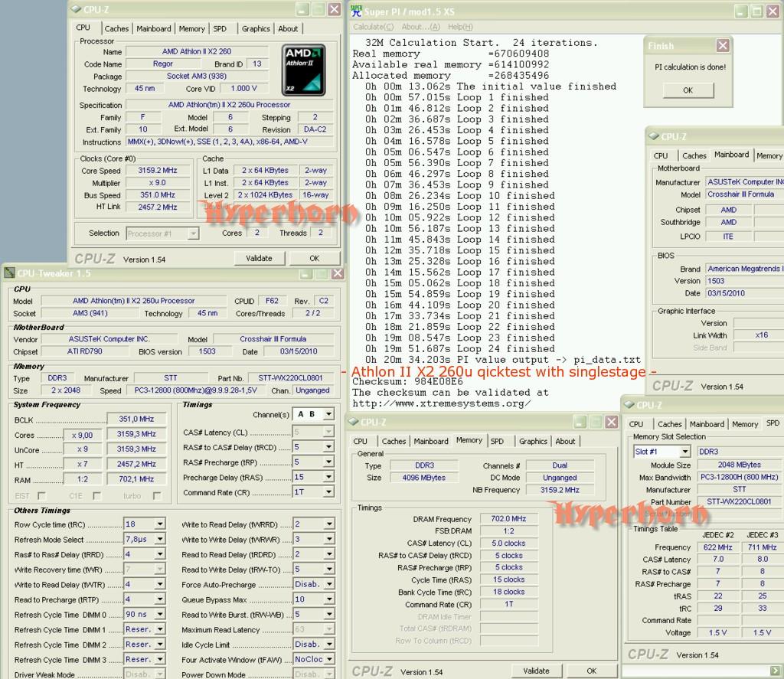Open About menu in Super PI
Image resolution: width=784 pixels, height=679 pixels.
(420, 27)
